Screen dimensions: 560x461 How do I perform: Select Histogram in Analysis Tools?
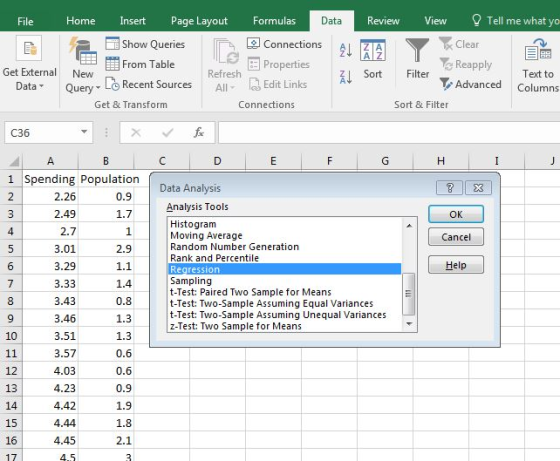[285, 224]
